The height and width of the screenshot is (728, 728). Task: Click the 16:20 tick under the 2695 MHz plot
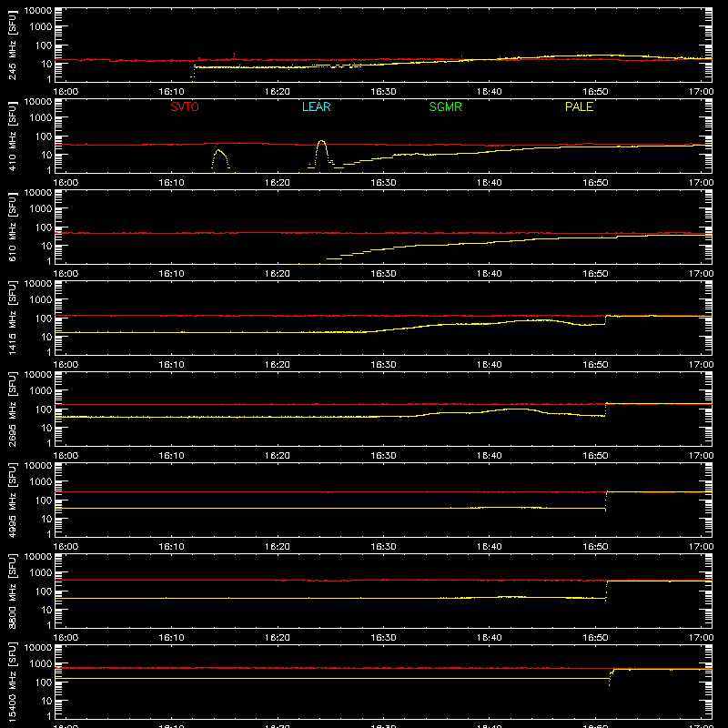click(x=278, y=456)
